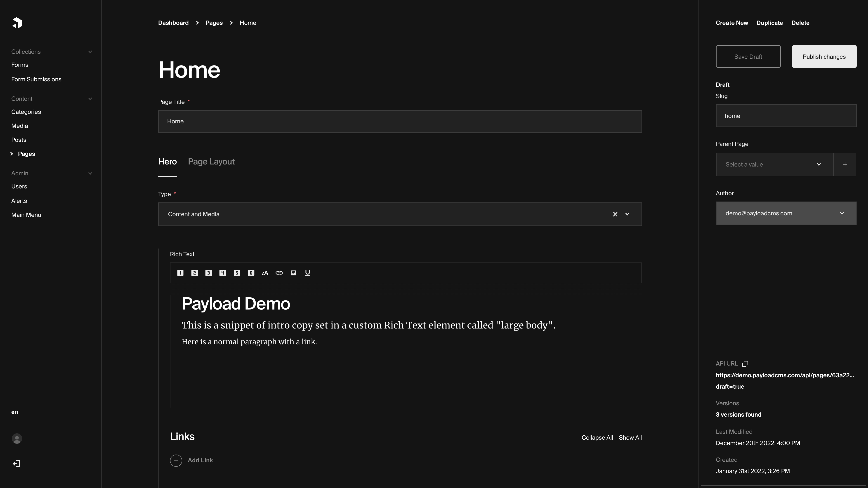
Task: Show all Links section items
Action: [630, 437]
